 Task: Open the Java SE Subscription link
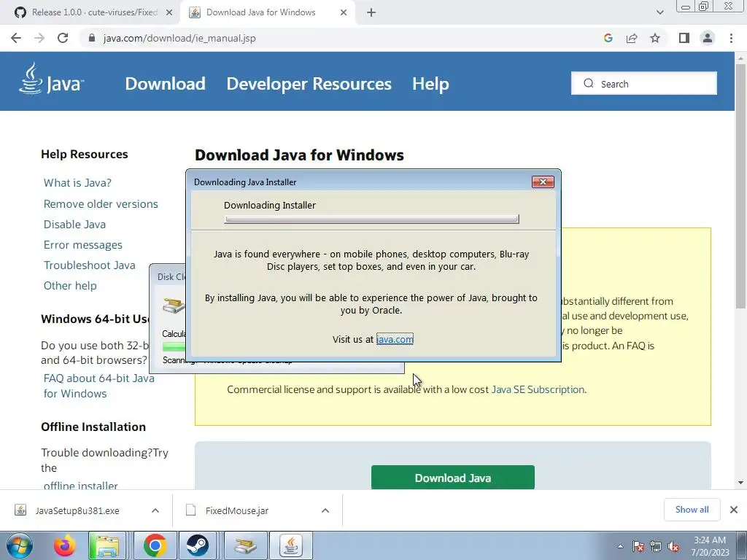538,389
